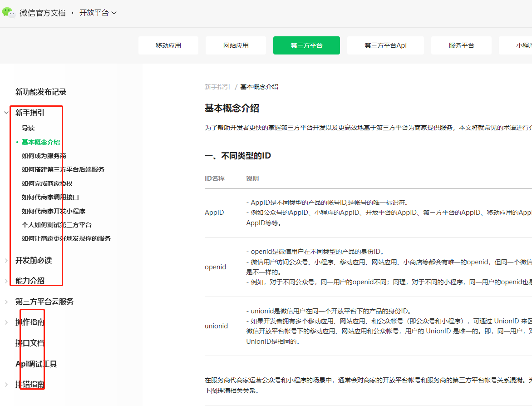Image resolution: width=532 pixels, height=406 pixels.
Task: Expand the 能力介绍 section chevron
Action: click(6, 281)
